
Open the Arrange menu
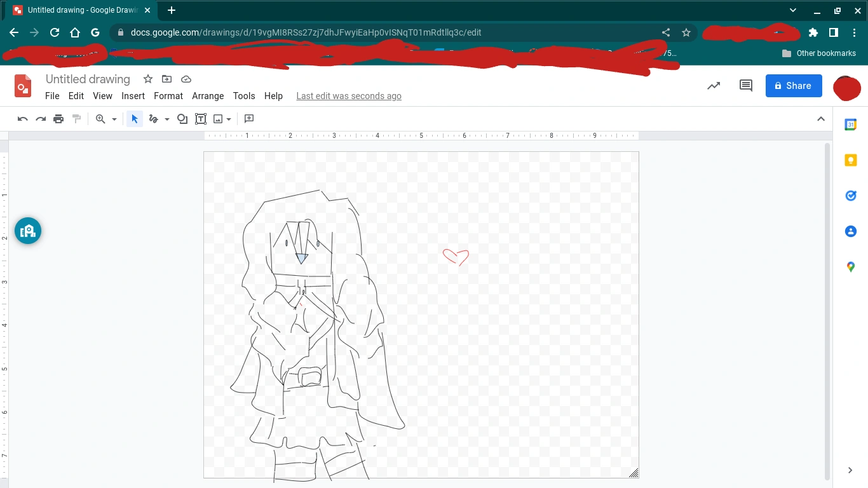(208, 96)
